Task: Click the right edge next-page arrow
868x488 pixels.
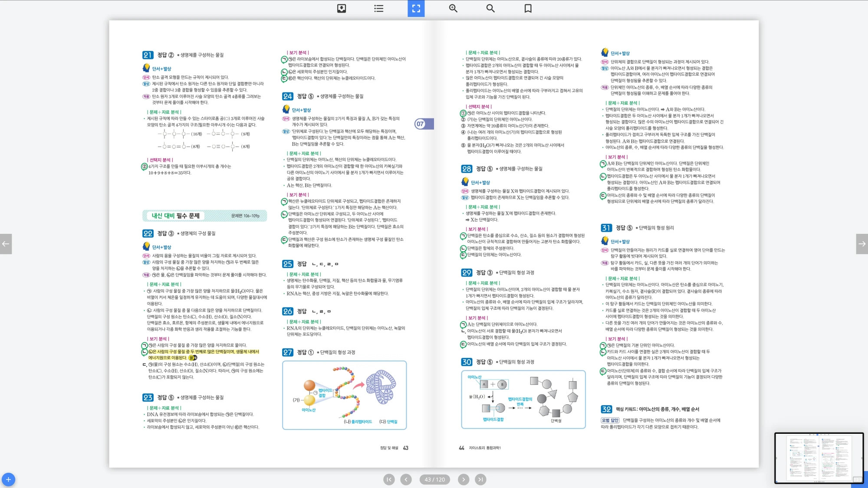Action: tap(862, 244)
